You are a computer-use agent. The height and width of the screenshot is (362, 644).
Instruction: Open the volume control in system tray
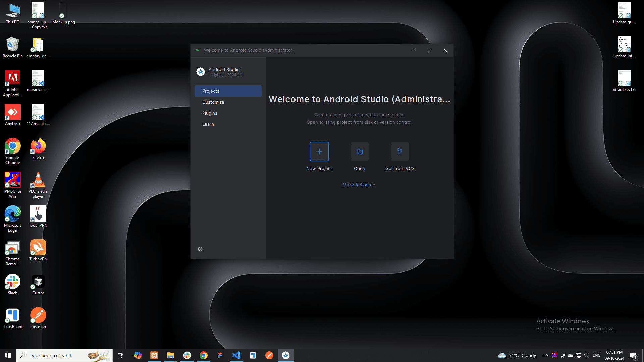pyautogui.click(x=586, y=355)
